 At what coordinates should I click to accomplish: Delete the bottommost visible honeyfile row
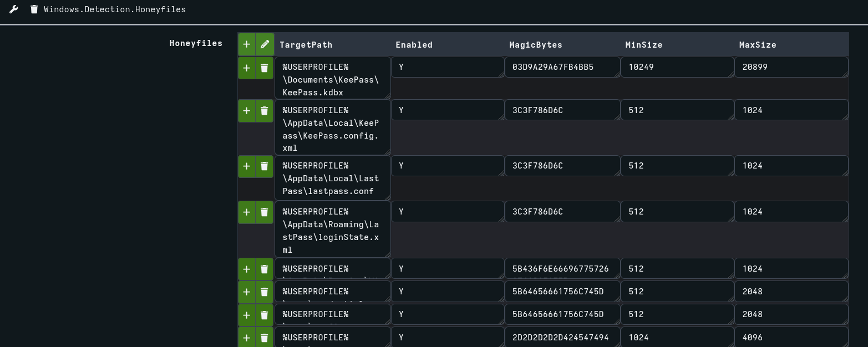[x=264, y=337]
